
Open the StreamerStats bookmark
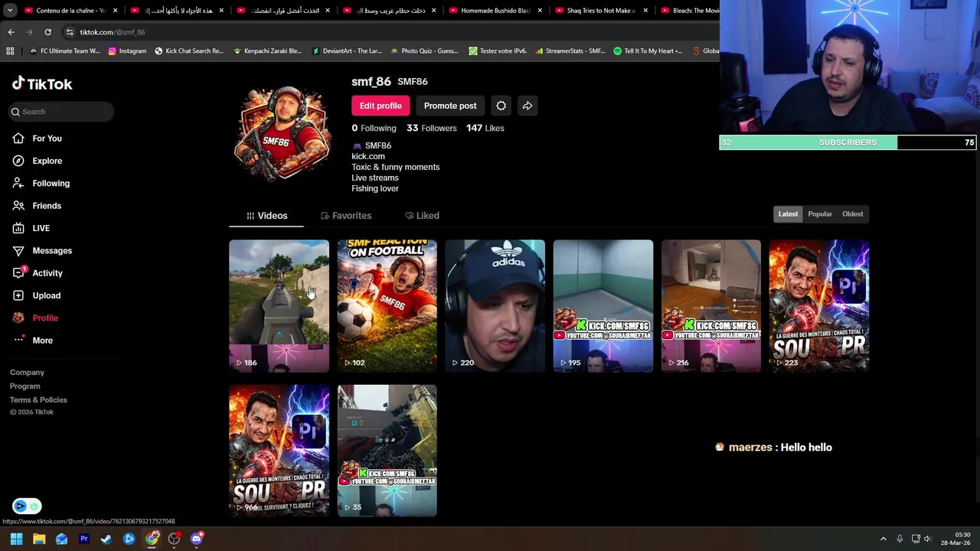pos(570,51)
